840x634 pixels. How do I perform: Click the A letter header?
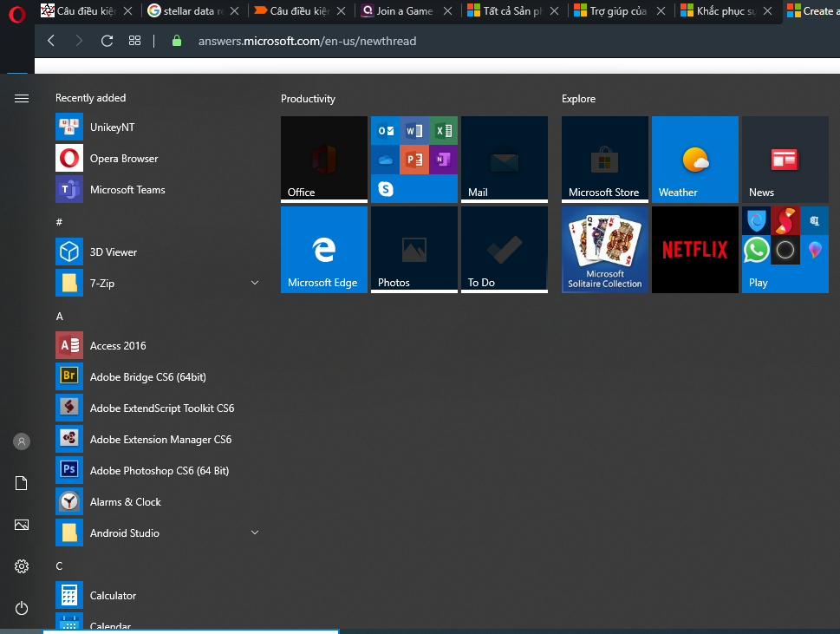[x=60, y=317]
